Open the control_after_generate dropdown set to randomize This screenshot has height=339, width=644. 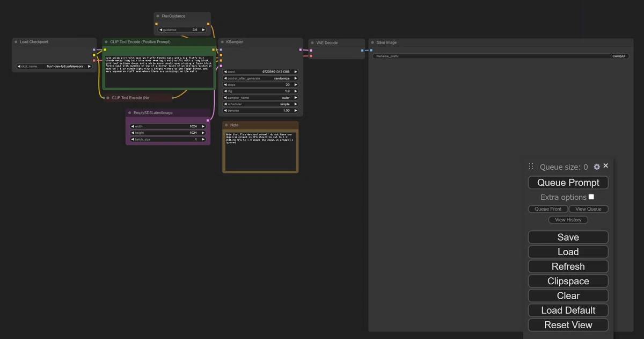coord(261,78)
